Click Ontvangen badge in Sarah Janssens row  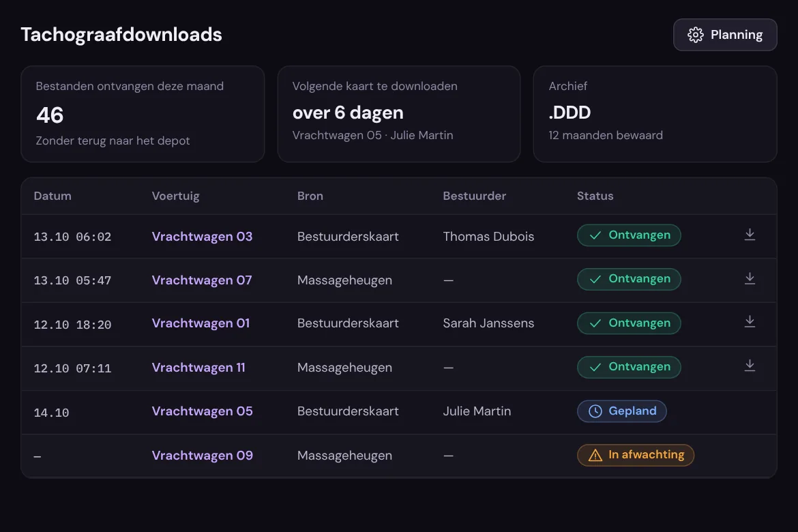coord(629,323)
